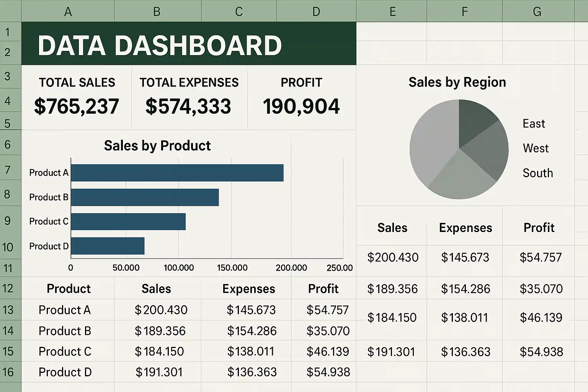Screen dimensions: 588x392
Task: Click the Sales by Region chart title
Action: pos(457,82)
